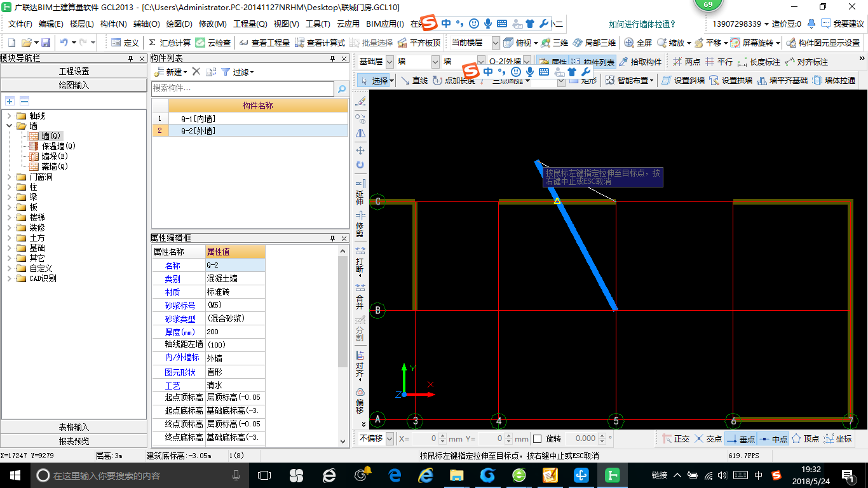
Task: Toggle 坐标 coordinate input mode
Action: click(x=837, y=438)
